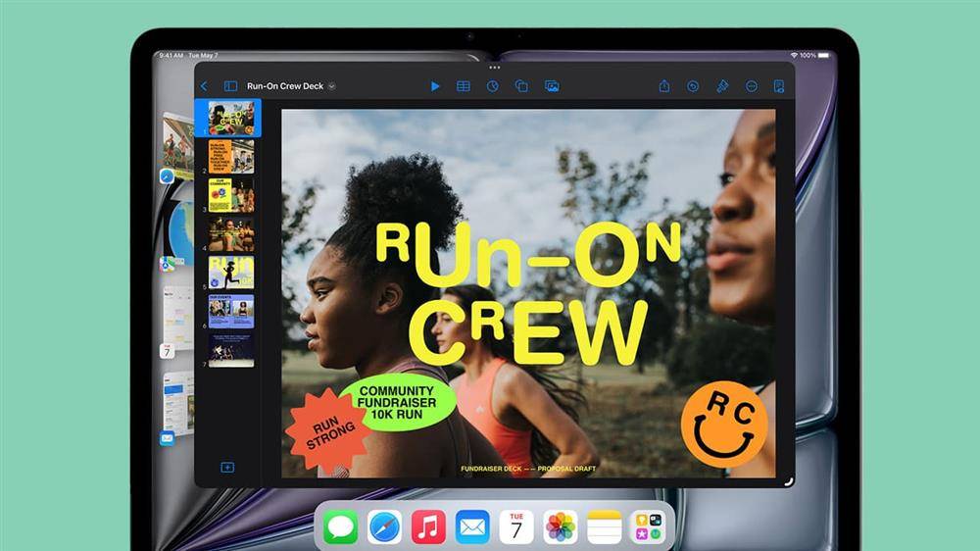Open the share icon

663,85
